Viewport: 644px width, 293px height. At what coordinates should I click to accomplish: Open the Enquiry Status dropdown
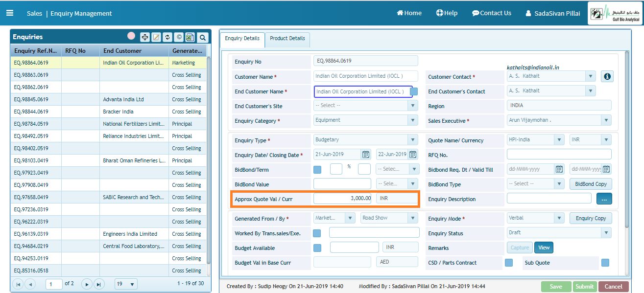tap(607, 233)
